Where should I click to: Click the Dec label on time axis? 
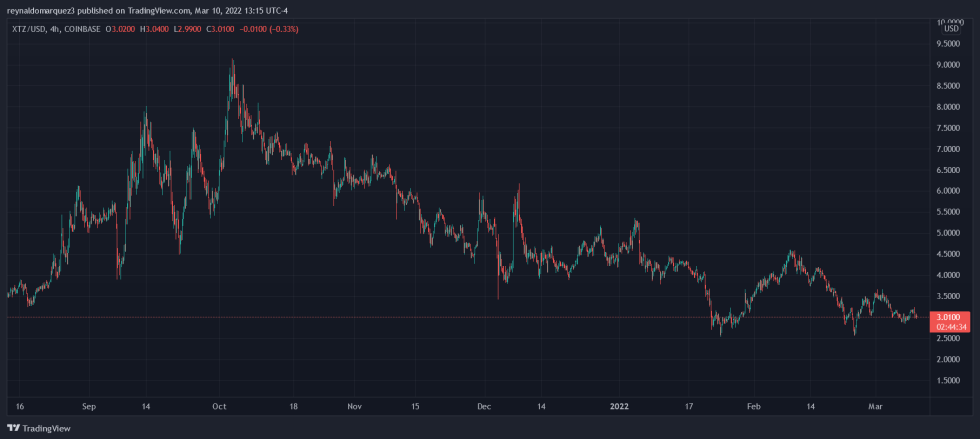click(484, 407)
